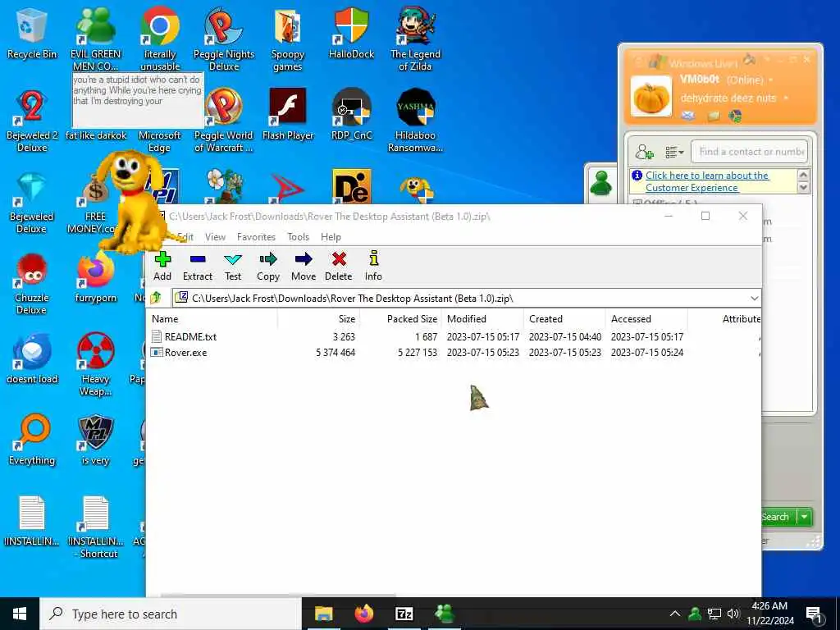Click the taskbar search box
This screenshot has width=840, height=630.
coord(171,614)
